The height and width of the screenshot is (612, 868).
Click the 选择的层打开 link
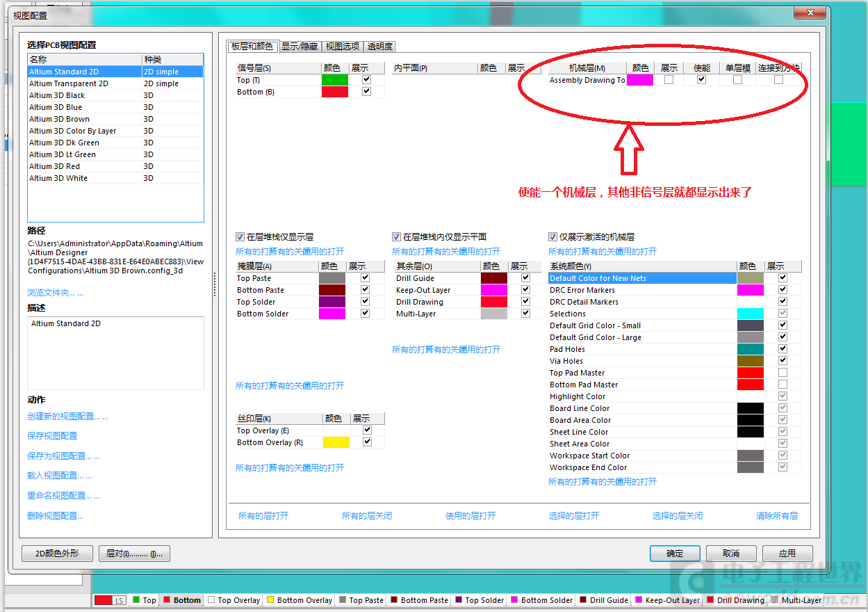(x=574, y=516)
